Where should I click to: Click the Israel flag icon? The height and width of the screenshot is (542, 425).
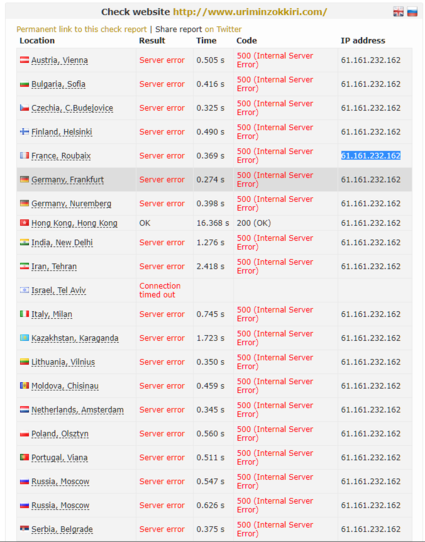[24, 290]
